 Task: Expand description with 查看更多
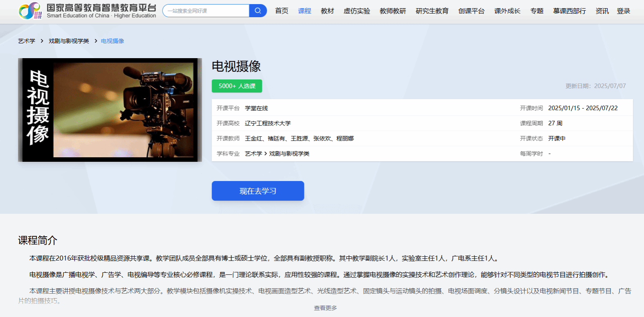click(325, 308)
